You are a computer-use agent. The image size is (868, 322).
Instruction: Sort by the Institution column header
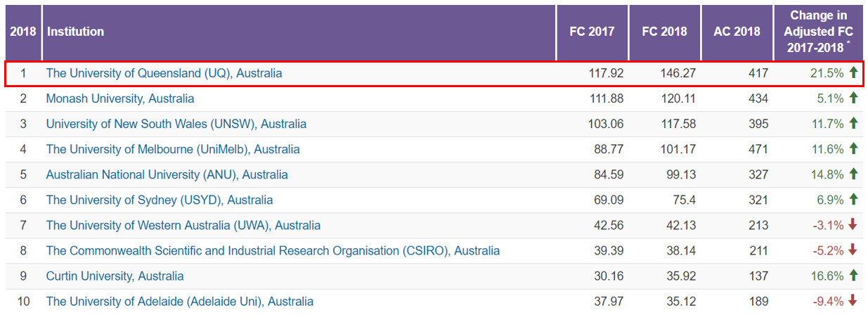point(75,32)
